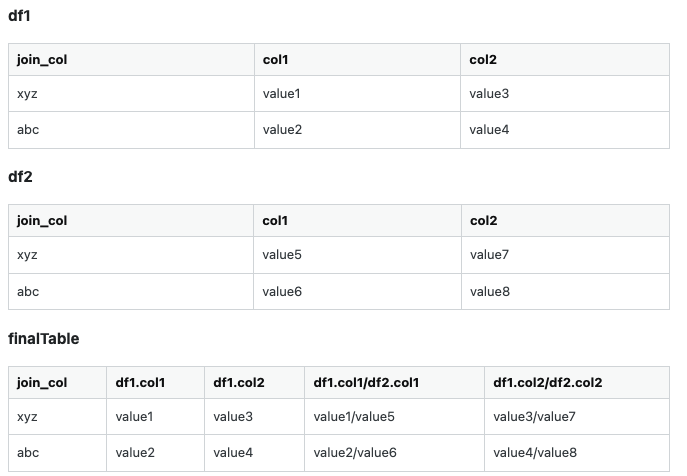The width and height of the screenshot is (687, 476).
Task: Click the value6 cell in df2 table
Action: coord(357,291)
